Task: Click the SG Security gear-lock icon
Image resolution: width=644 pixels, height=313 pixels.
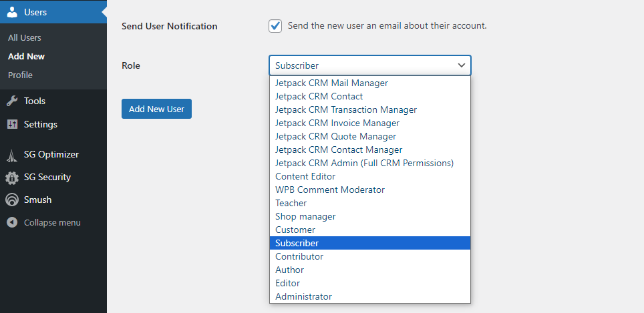Action: 12,178
